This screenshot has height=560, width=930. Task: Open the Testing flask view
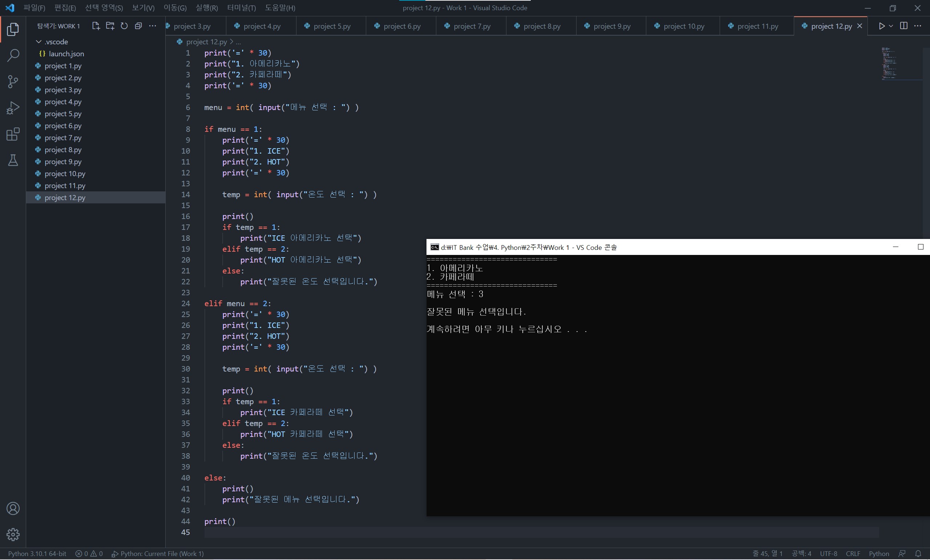click(13, 161)
